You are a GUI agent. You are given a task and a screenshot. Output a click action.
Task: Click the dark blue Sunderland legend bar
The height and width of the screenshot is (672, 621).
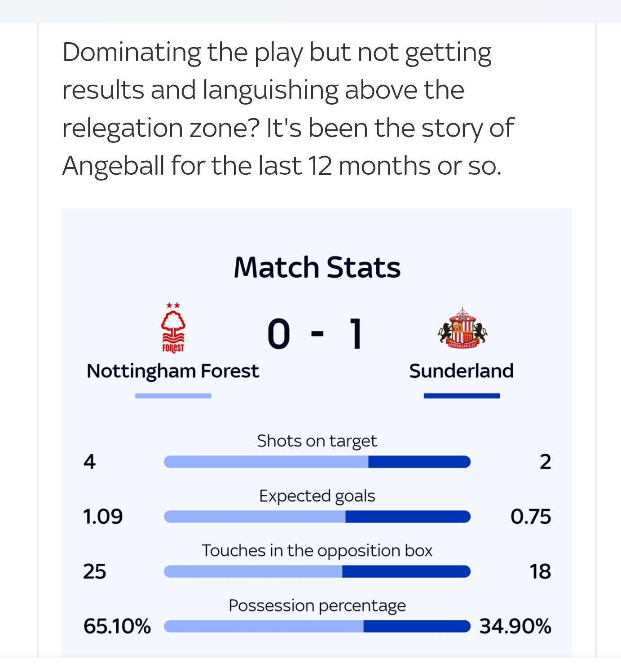[x=462, y=396]
